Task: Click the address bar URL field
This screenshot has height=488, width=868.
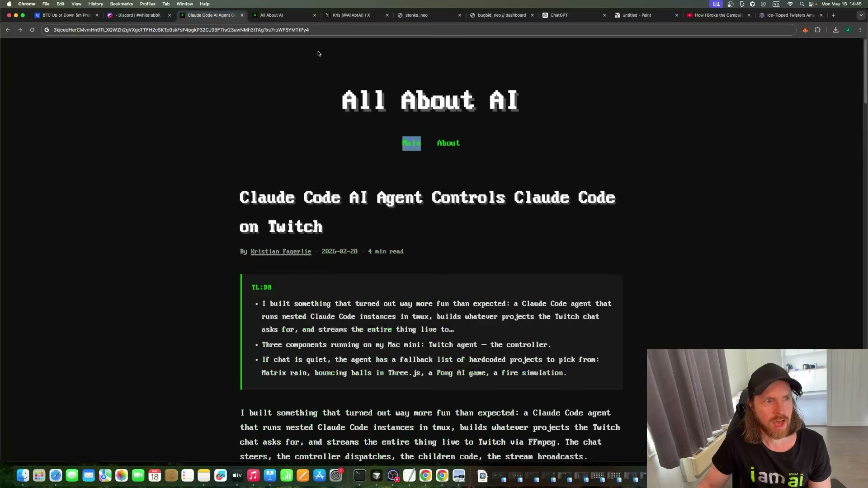Action: pyautogui.click(x=418, y=30)
